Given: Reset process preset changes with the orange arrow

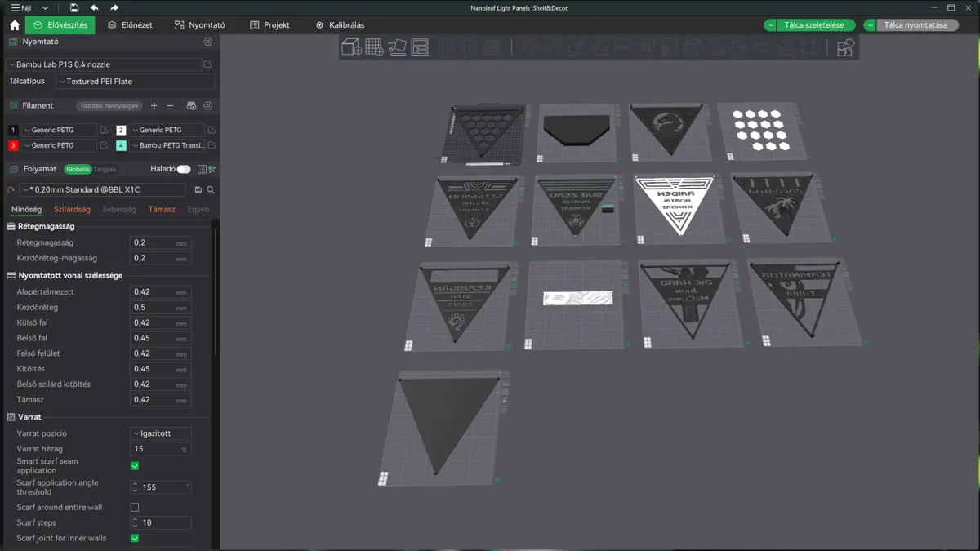Looking at the screenshot, I should pos(11,189).
